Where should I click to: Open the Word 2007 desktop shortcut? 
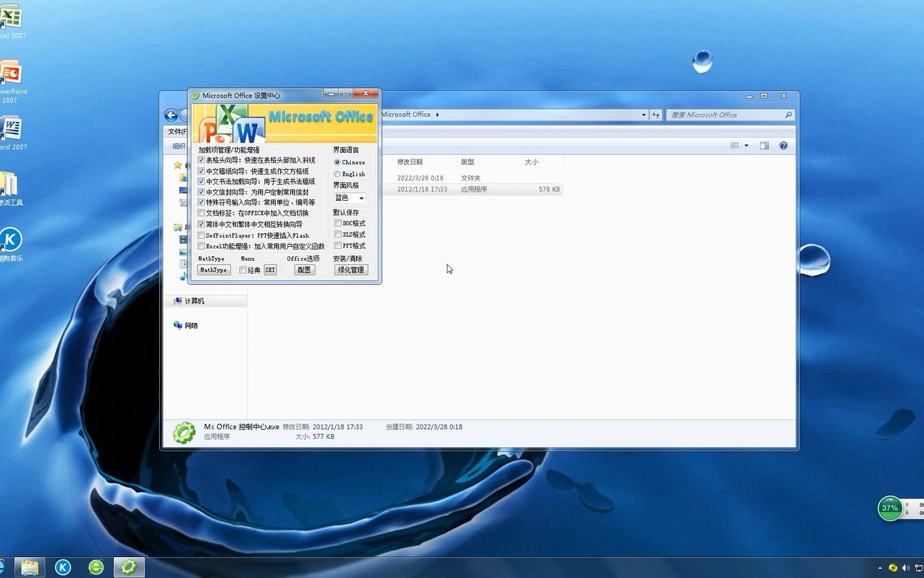click(10, 133)
